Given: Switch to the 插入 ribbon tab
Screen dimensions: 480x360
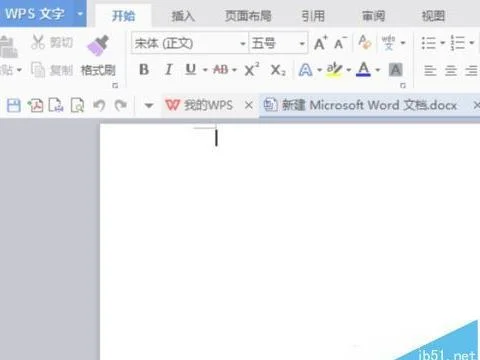Looking at the screenshot, I should pyautogui.click(x=183, y=16).
